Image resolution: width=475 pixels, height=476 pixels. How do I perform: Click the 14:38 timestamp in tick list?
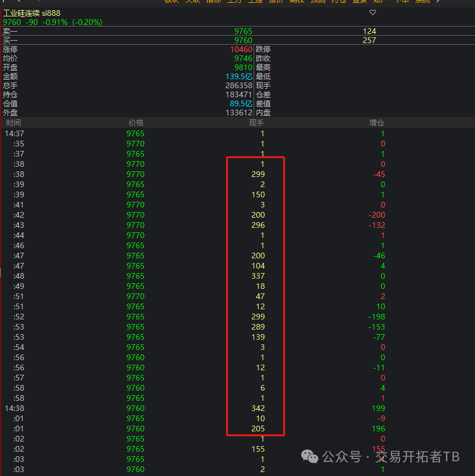click(x=14, y=408)
